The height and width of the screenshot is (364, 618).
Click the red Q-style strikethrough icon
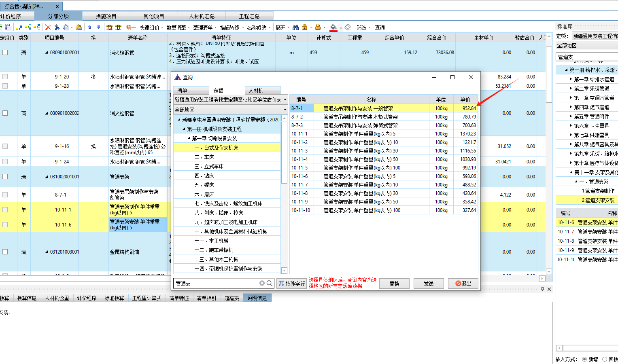(109, 28)
